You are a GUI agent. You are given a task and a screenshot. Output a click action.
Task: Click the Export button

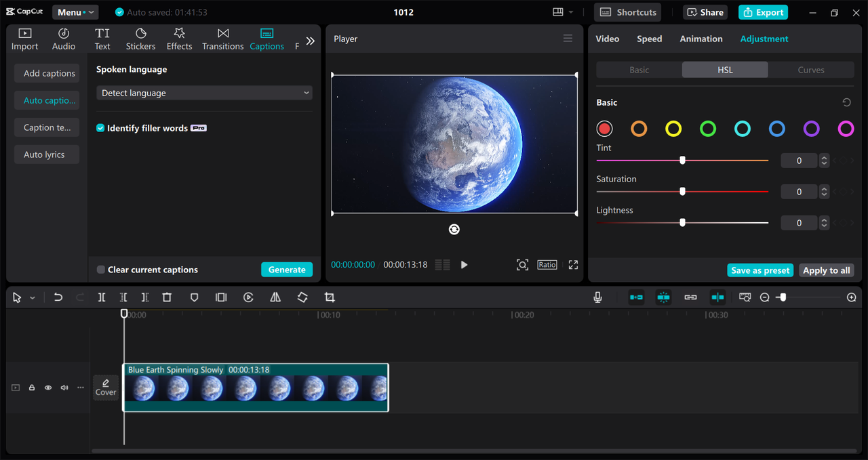(763, 12)
